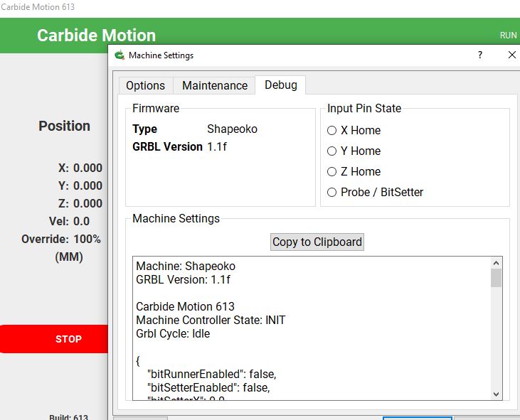
Task: Click the Z: 0.000 position readout
Action: pyautogui.click(x=80, y=203)
